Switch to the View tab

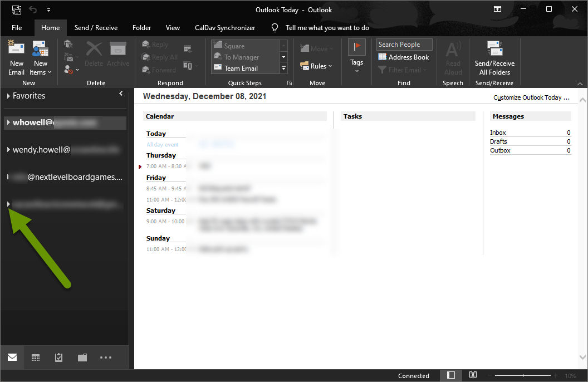pos(173,28)
